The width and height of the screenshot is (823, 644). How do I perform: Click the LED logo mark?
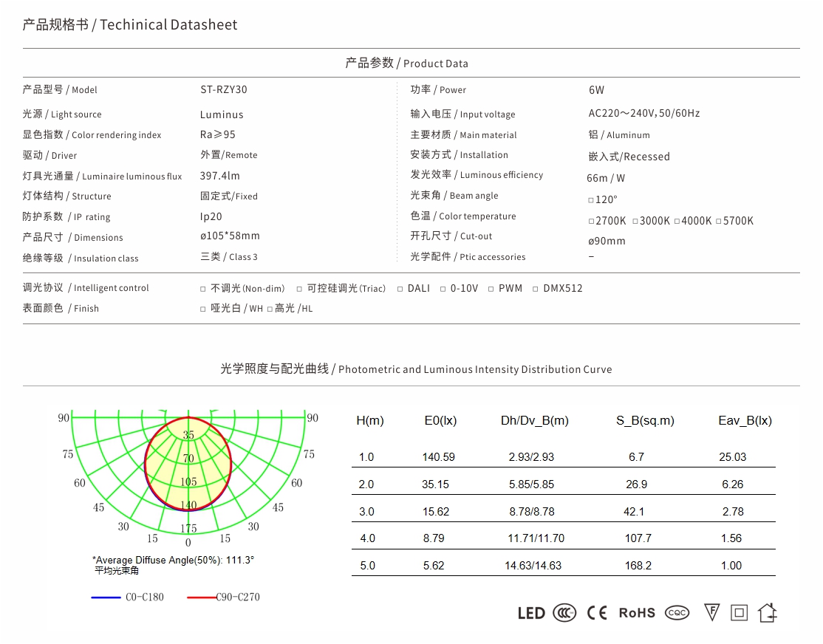click(x=530, y=613)
